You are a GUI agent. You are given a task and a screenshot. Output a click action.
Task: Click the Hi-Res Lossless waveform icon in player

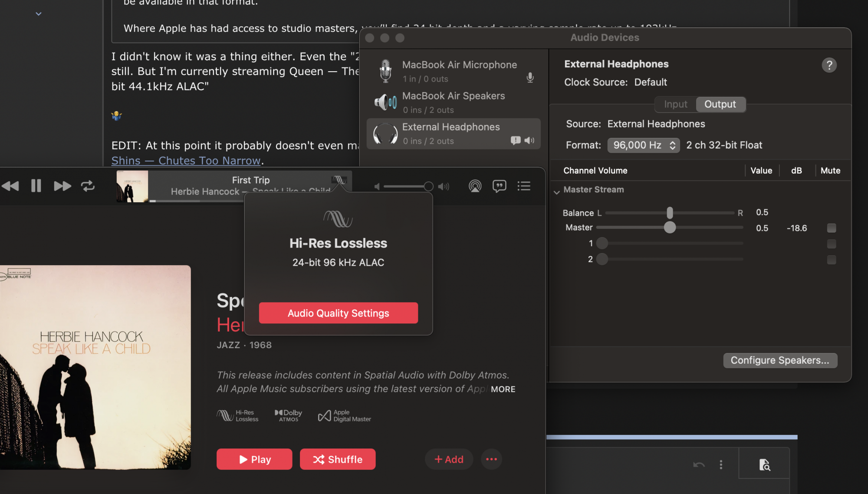(x=339, y=180)
